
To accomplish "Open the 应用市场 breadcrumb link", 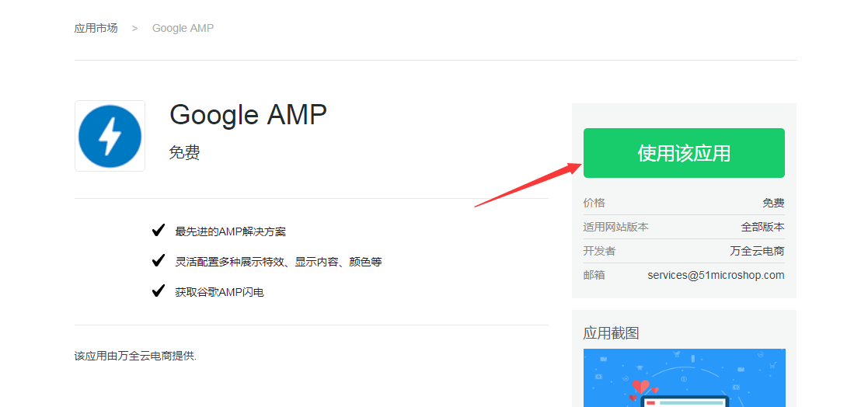I will [96, 28].
